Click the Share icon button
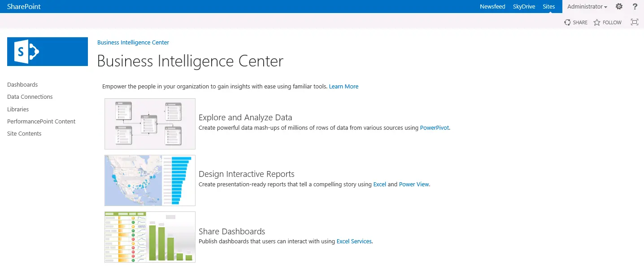The image size is (644, 268). (576, 22)
